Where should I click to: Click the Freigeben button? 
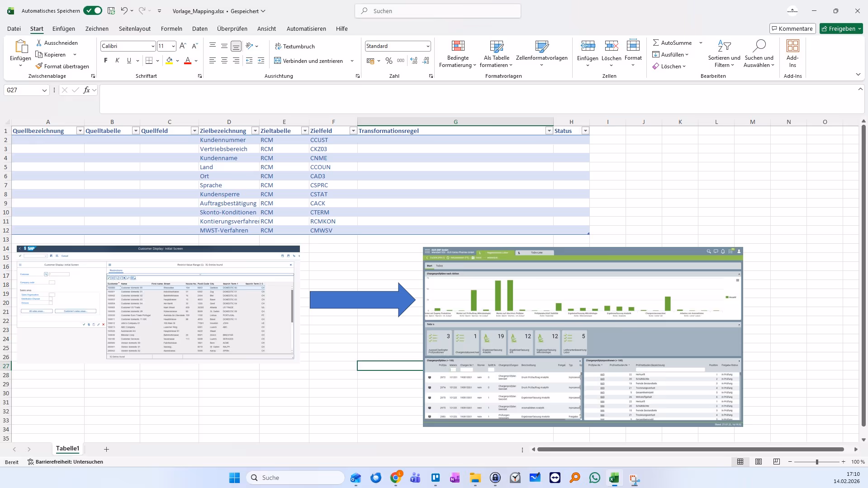point(840,28)
